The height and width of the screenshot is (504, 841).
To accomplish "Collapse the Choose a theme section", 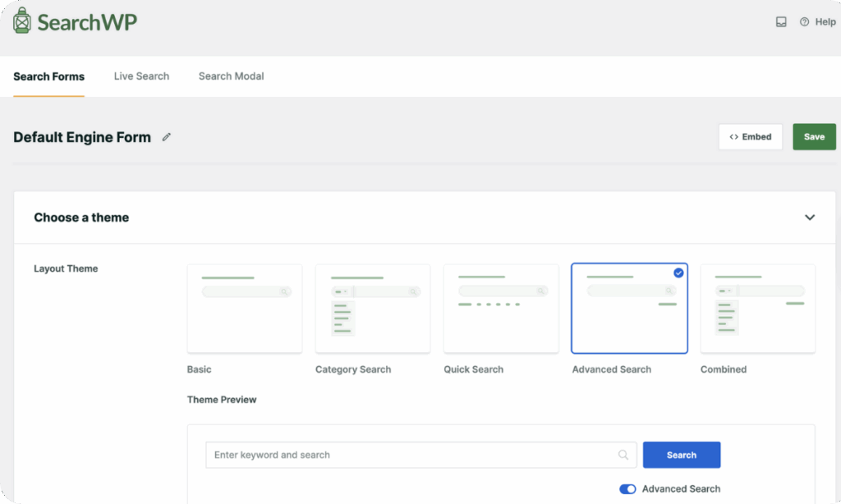I will [x=810, y=218].
